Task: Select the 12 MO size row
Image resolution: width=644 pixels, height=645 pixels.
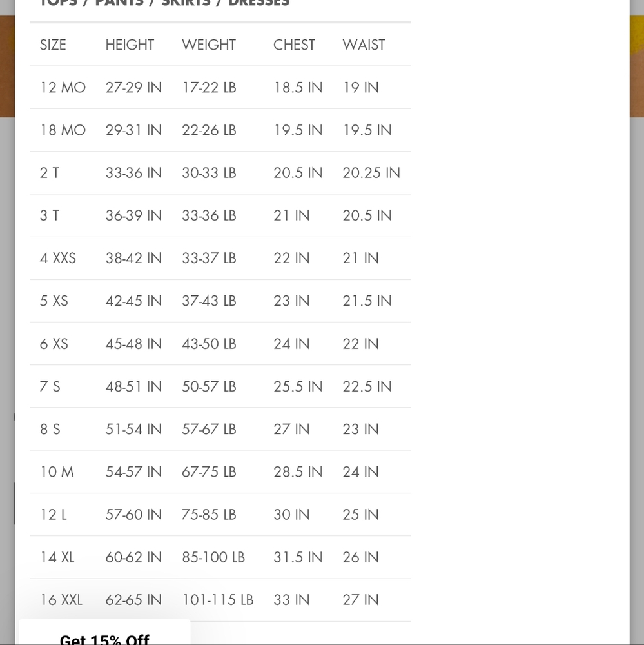Action: click(220, 87)
